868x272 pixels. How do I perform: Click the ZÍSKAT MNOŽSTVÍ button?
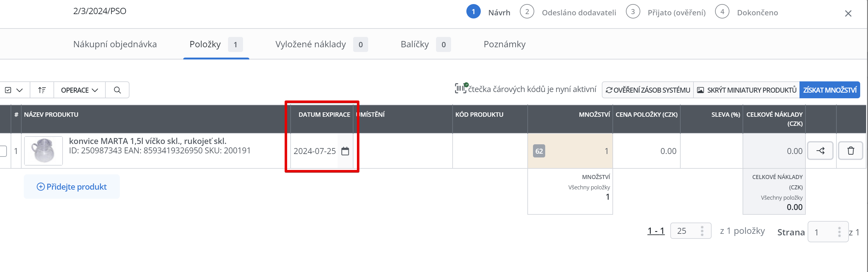coord(830,90)
